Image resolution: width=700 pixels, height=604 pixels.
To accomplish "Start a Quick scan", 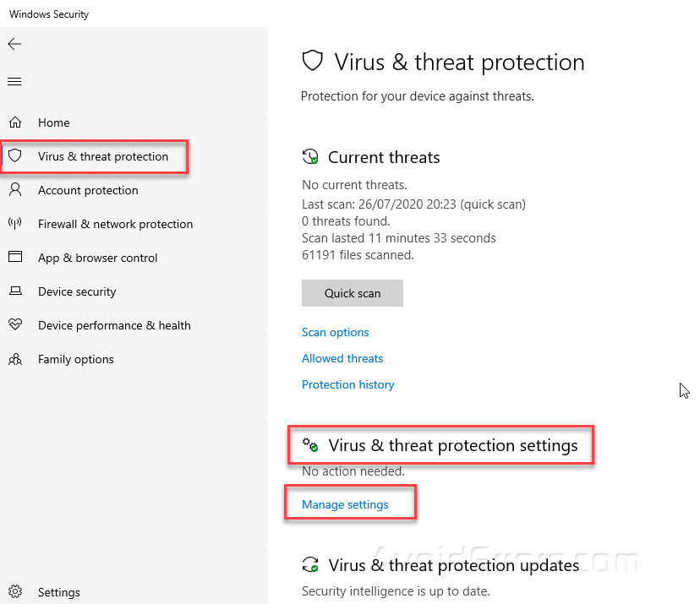I will [352, 293].
